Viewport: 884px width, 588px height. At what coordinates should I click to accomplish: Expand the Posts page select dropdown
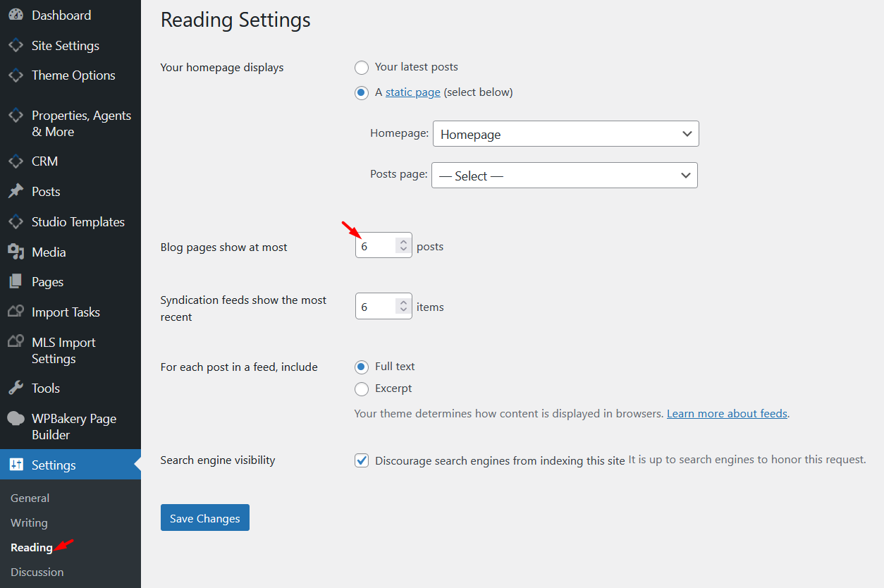564,176
